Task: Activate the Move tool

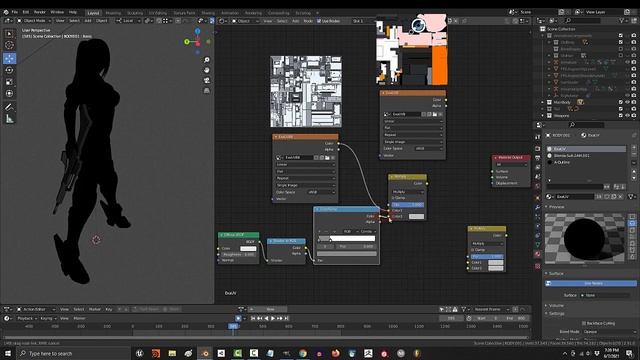Action: click(x=9, y=58)
